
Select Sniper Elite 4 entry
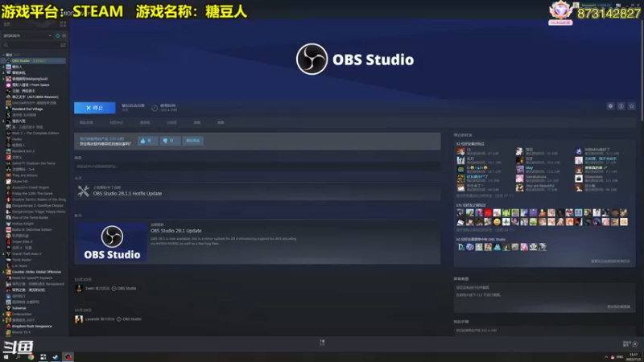pos(22,242)
